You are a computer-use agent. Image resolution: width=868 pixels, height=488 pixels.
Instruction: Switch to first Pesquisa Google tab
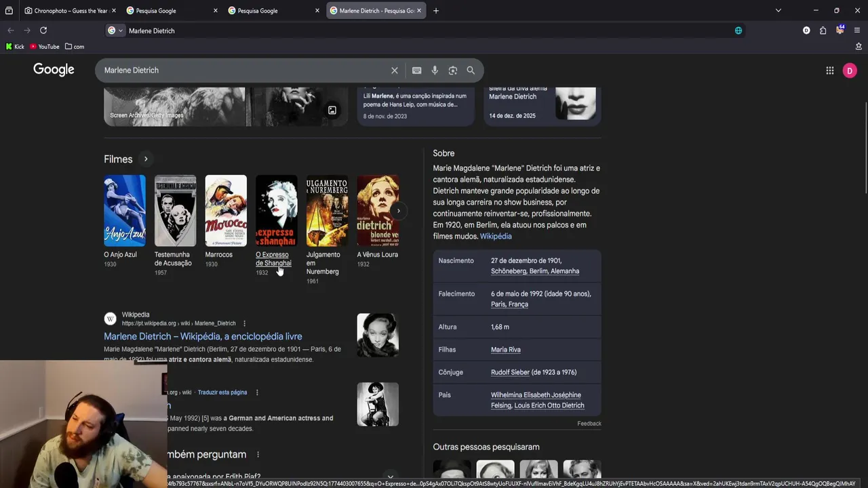pos(172,11)
